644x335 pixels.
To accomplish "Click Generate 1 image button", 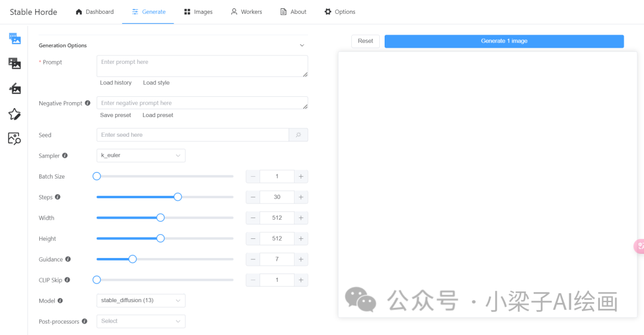I will [x=504, y=41].
